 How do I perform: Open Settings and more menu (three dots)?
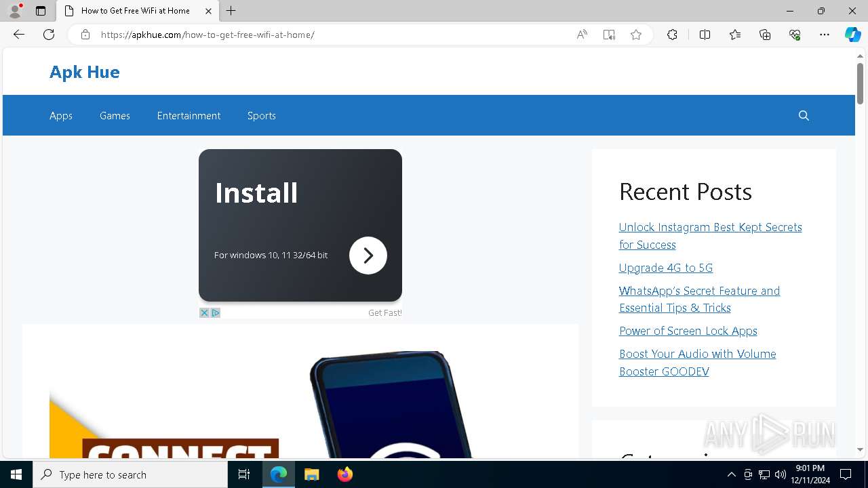825,35
